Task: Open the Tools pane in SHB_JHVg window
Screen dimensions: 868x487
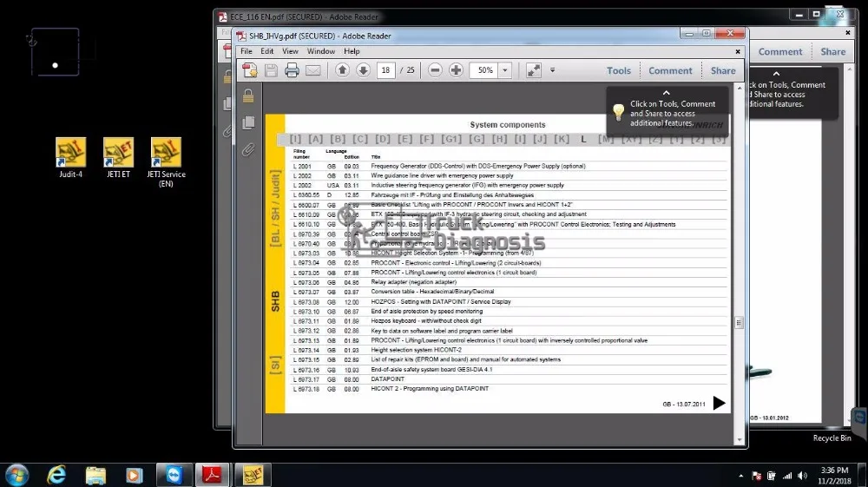Action: pos(618,71)
